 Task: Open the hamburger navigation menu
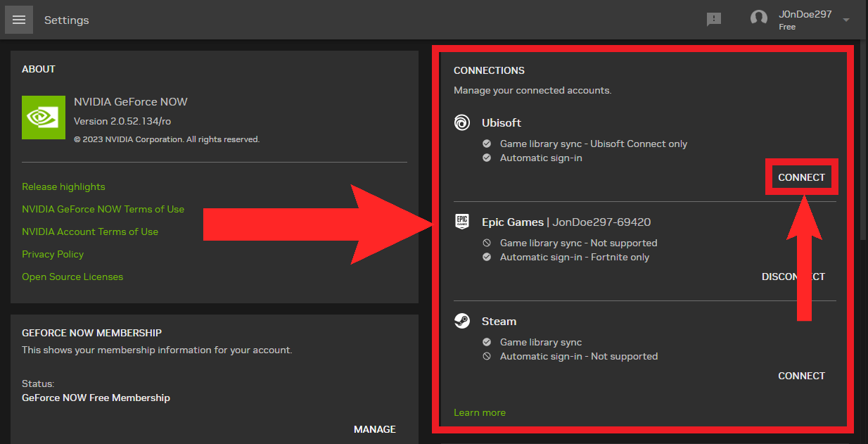[x=19, y=20]
